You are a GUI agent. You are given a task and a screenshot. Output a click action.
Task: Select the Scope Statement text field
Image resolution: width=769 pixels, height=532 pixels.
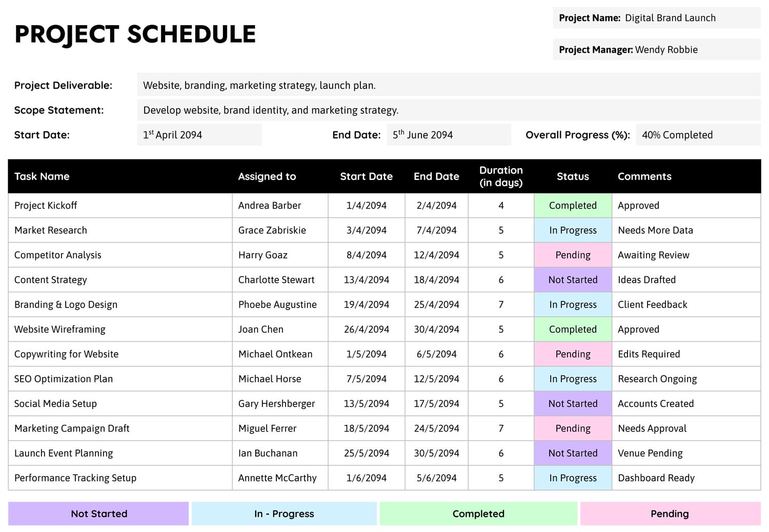pos(448,110)
